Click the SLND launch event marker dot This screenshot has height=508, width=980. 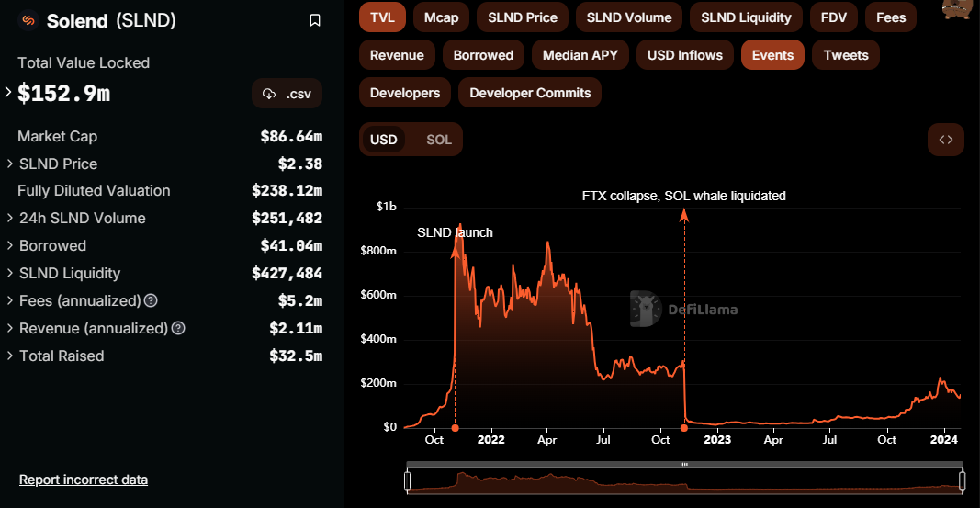tap(455, 428)
